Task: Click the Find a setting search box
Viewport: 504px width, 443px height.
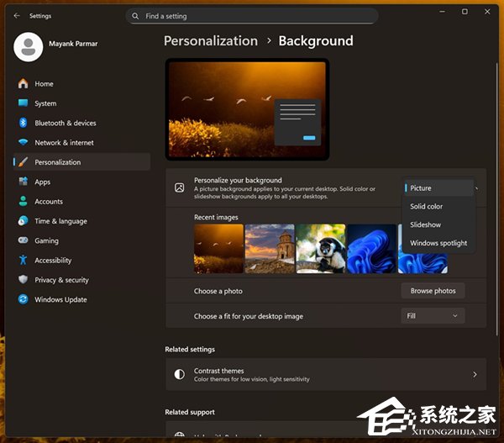Action: point(252,16)
